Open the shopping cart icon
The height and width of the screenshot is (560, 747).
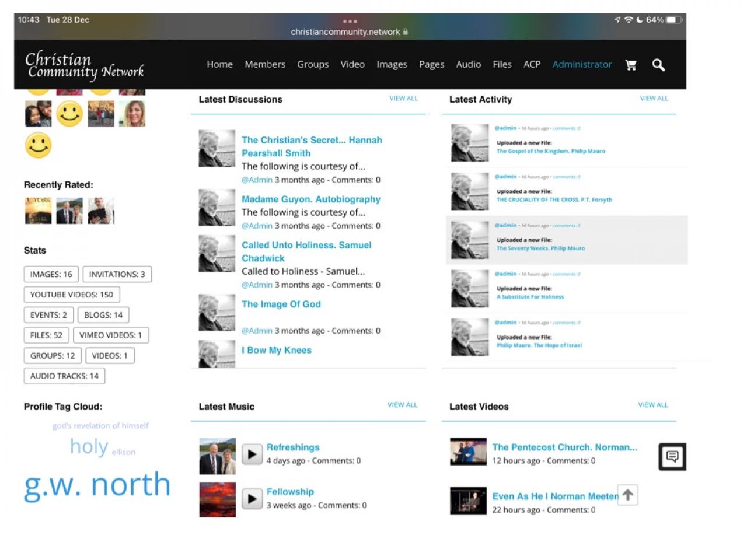coord(631,65)
